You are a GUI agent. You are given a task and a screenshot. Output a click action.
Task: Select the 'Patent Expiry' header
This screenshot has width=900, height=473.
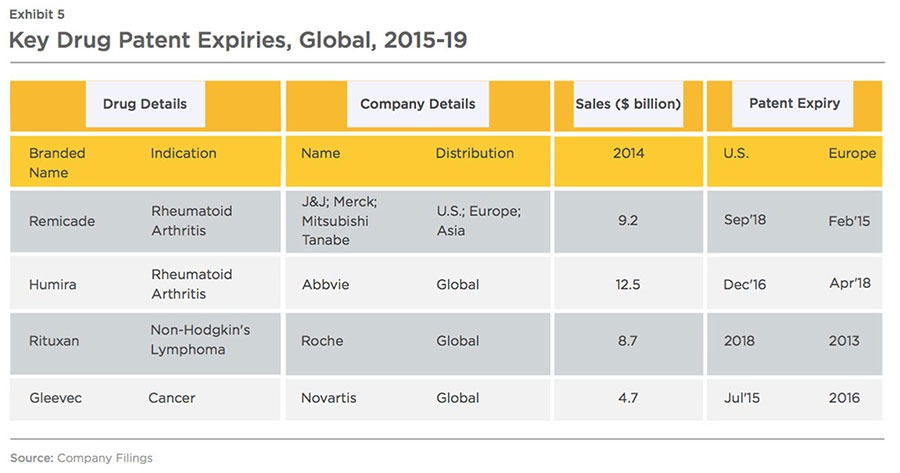tap(794, 103)
